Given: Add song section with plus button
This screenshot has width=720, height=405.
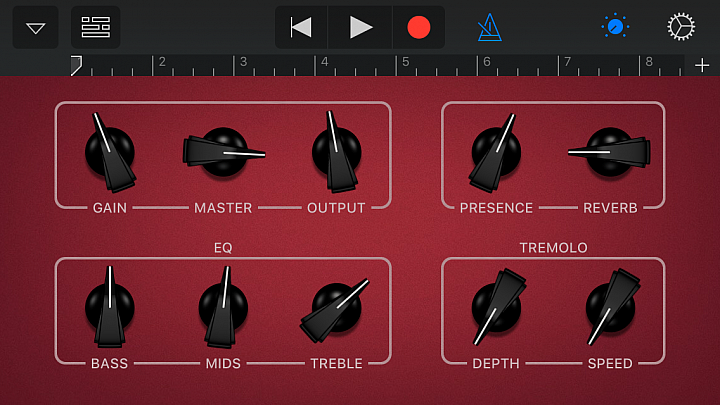Looking at the screenshot, I should coord(702,66).
